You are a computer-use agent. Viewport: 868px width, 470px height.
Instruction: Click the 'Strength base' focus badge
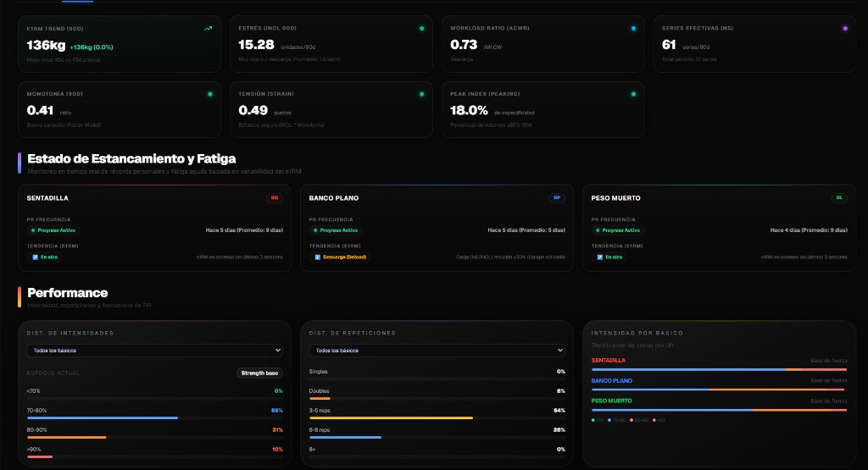click(259, 373)
